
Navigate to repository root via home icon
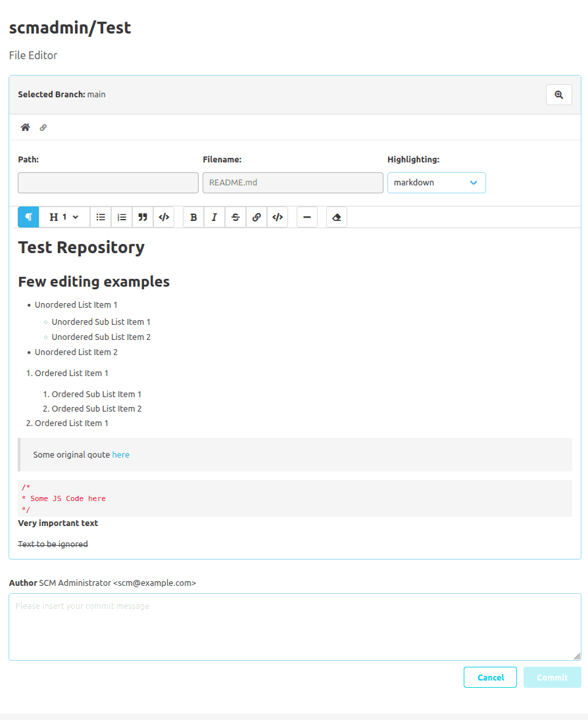(25, 127)
